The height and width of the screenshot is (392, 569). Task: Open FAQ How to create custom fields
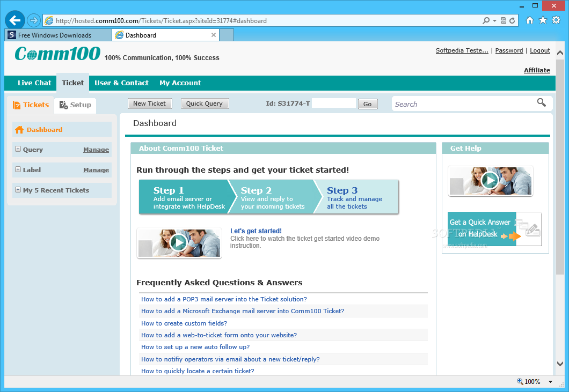[x=184, y=323]
